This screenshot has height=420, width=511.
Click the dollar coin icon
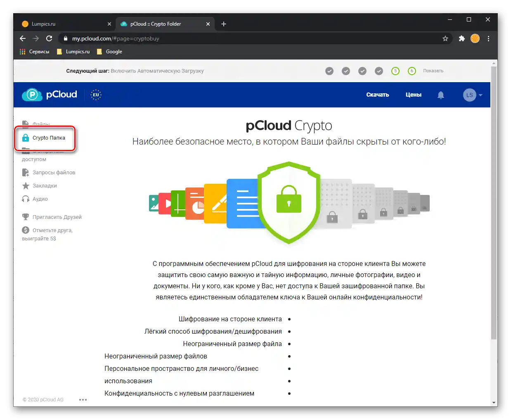coord(26,230)
